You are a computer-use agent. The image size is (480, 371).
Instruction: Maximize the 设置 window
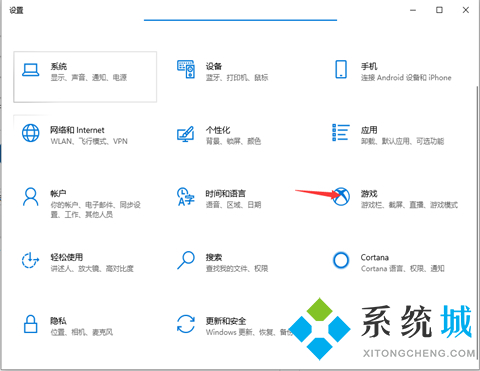pyautogui.click(x=439, y=10)
